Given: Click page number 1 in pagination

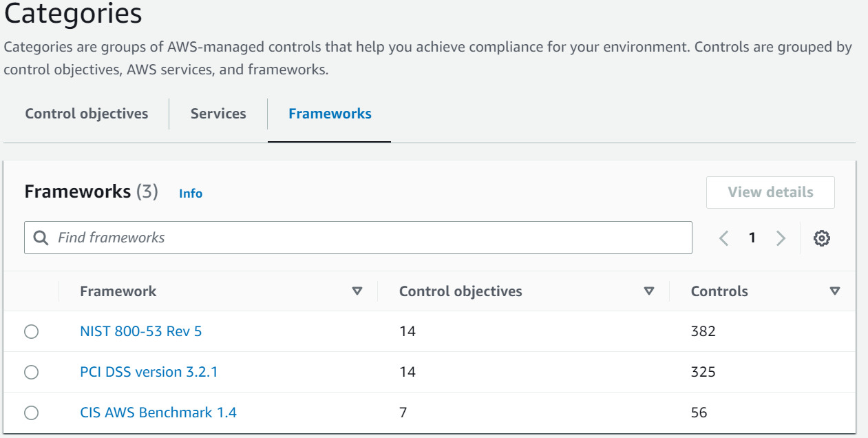Looking at the screenshot, I should point(752,238).
